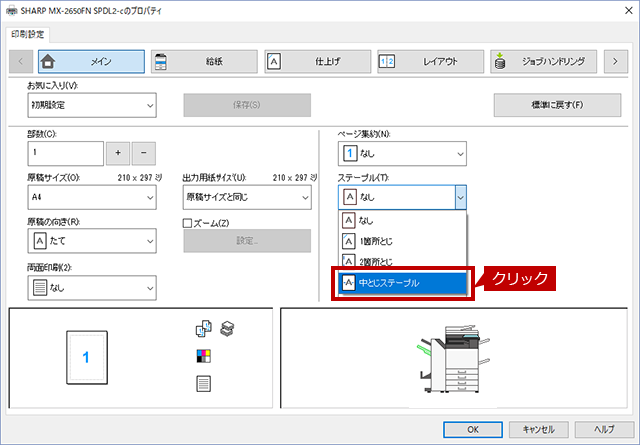Open the ジョブハンドリング tab
The image size is (640, 445).
click(544, 62)
